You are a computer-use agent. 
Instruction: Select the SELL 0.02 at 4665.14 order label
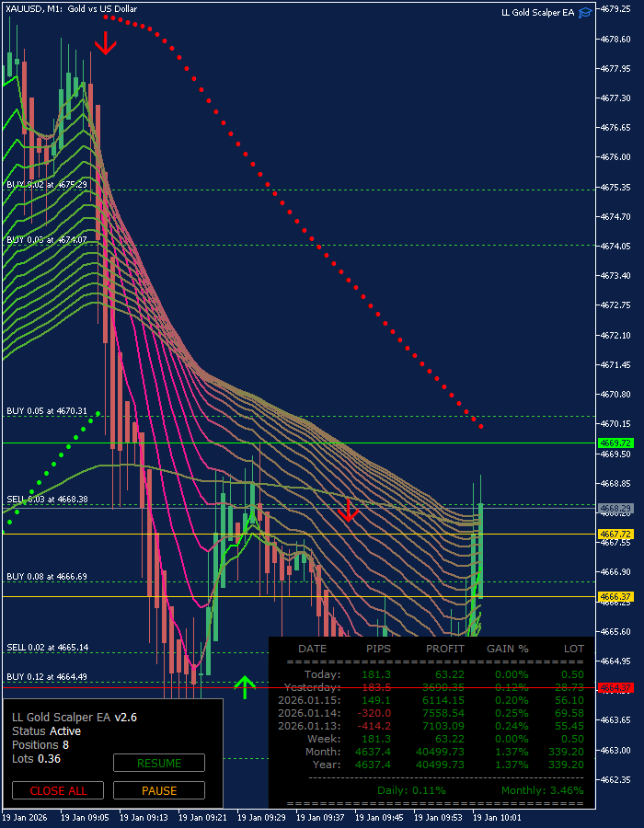point(46,647)
